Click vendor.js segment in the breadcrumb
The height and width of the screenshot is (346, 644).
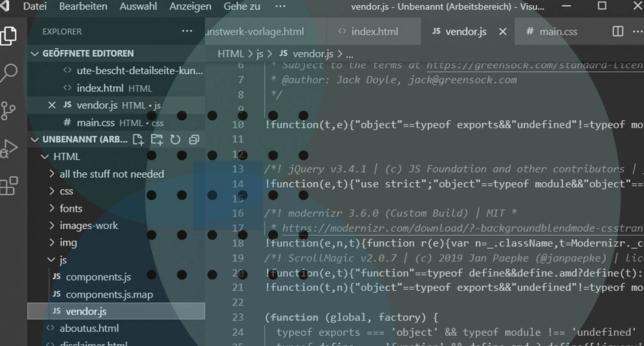click(x=307, y=54)
